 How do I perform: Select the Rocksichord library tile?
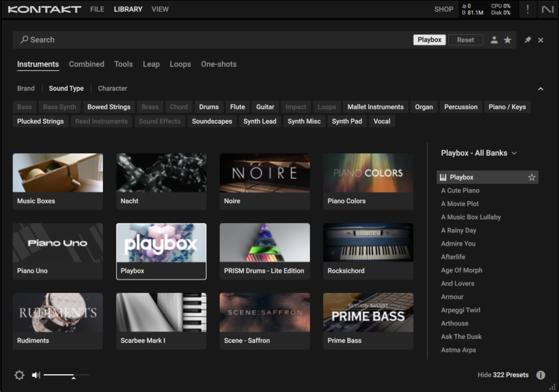368,251
